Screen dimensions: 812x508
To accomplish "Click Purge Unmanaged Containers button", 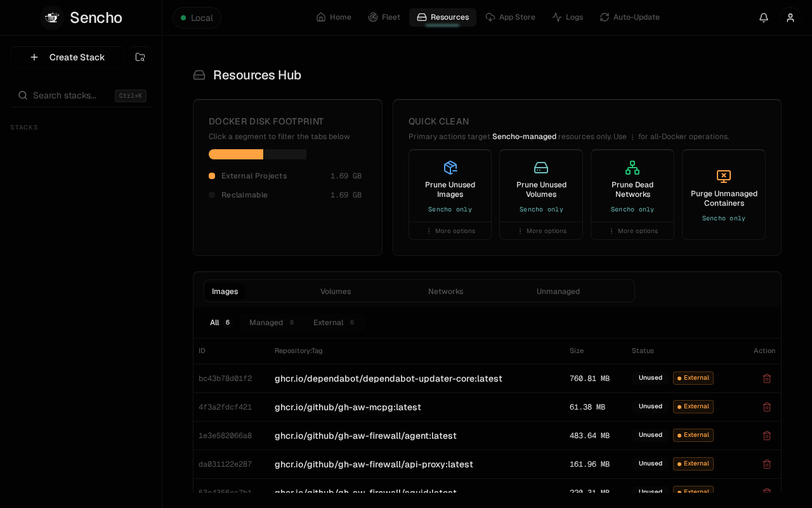I will (724, 195).
